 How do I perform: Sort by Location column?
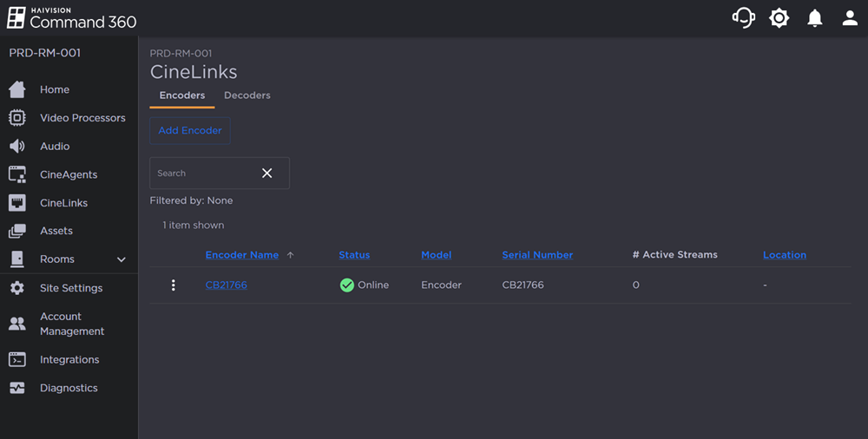[x=785, y=255]
